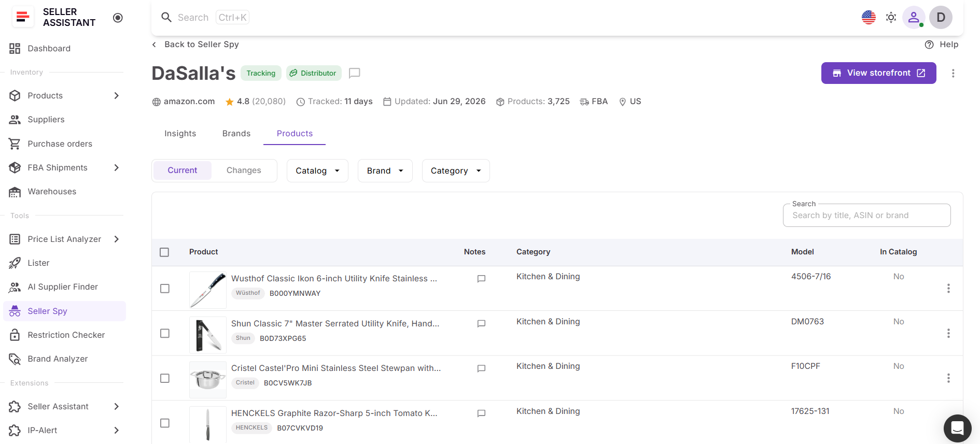Image resolution: width=980 pixels, height=444 pixels.
Task: Select the Products tab
Action: tap(295, 133)
